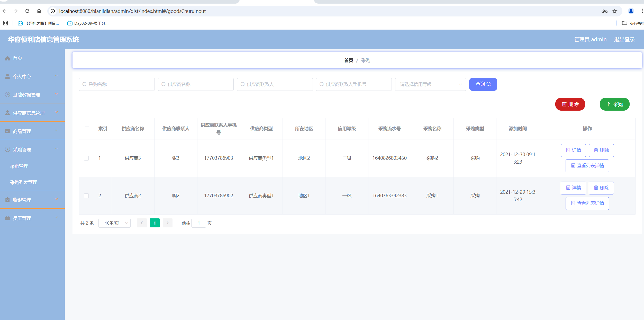Viewport: 644px width, 320px height.
Task: Open the 10条/页 page size dropdown
Action: pyautogui.click(x=114, y=223)
